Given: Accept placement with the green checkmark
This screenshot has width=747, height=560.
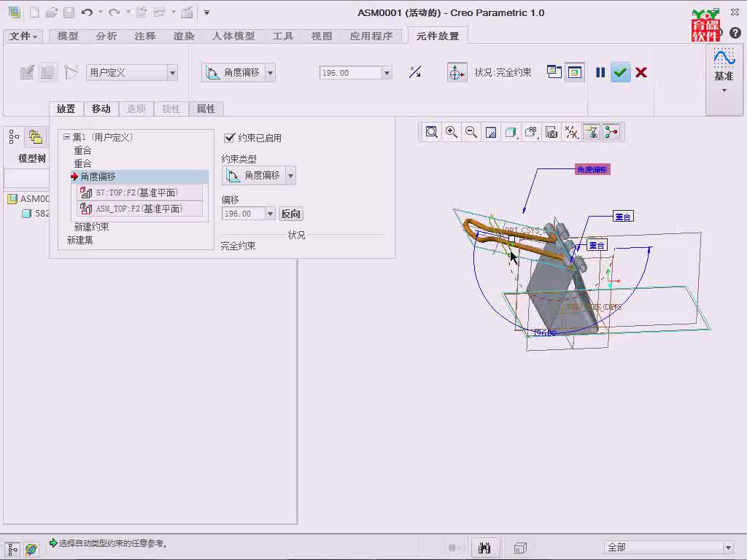Looking at the screenshot, I should click(x=620, y=72).
